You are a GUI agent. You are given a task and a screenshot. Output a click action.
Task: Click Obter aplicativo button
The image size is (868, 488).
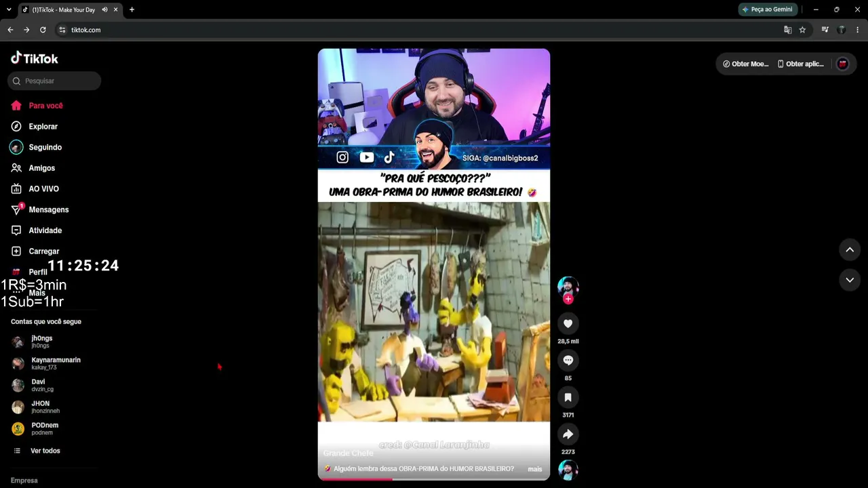[800, 64]
